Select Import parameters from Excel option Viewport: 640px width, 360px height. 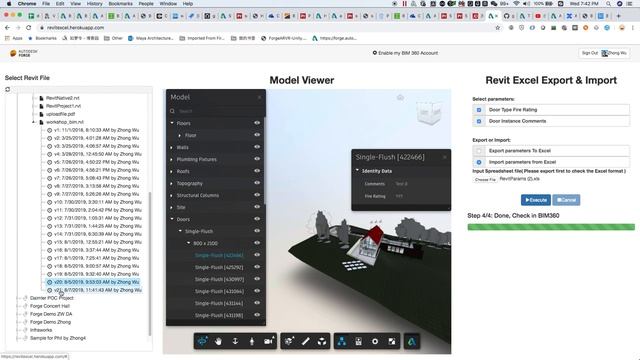pos(479,162)
